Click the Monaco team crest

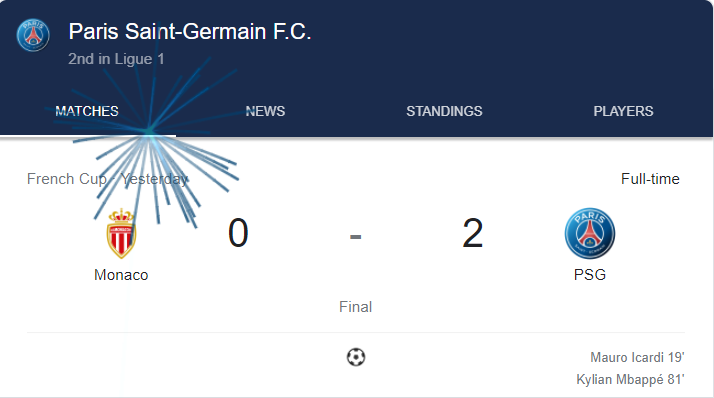[121, 234]
